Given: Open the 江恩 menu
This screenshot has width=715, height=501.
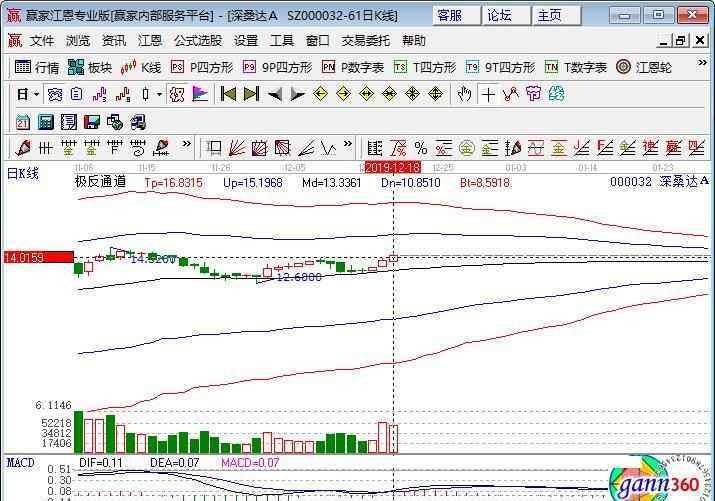Looking at the screenshot, I should 150,41.
